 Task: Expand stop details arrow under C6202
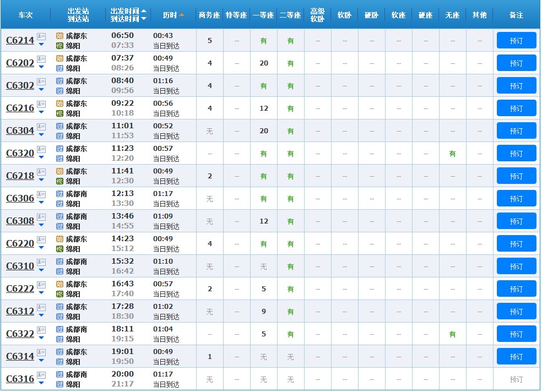pyautogui.click(x=41, y=67)
